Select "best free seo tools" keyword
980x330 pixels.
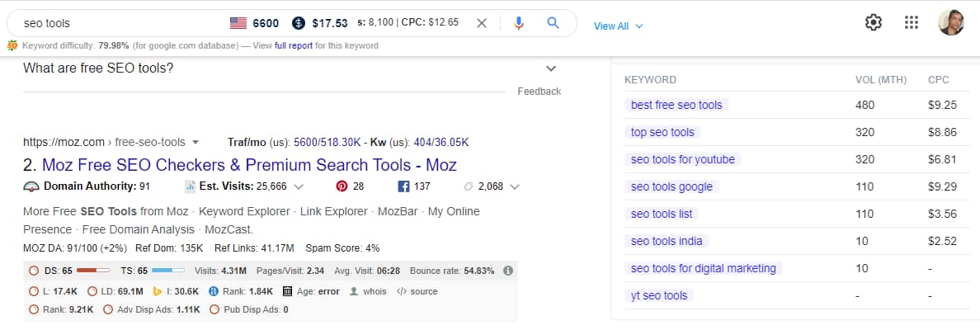[676, 105]
